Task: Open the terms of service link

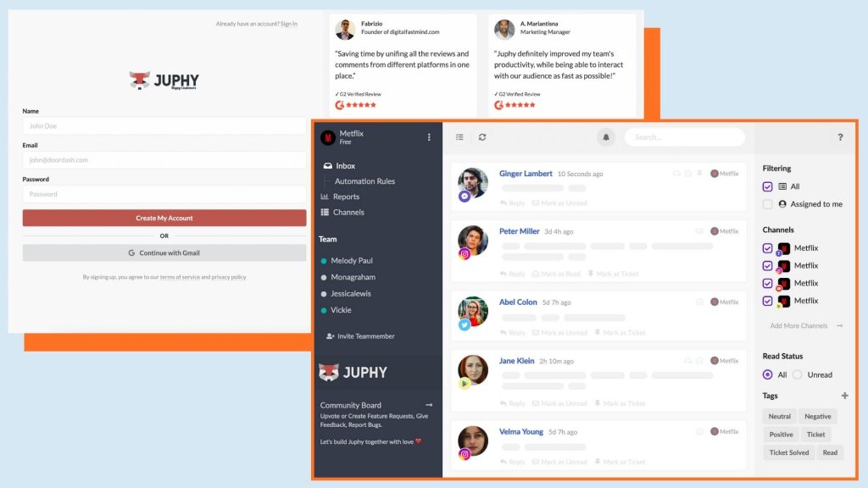Action: (x=180, y=277)
